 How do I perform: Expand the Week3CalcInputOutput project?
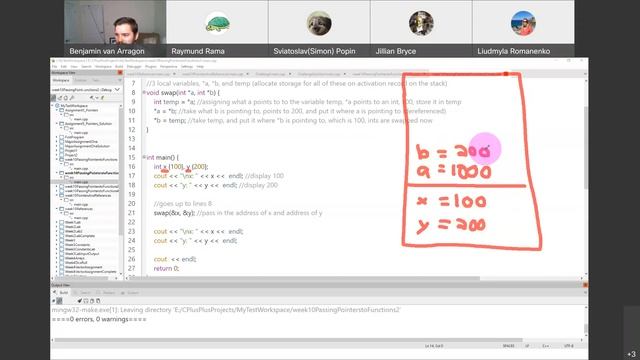[x=57, y=253]
